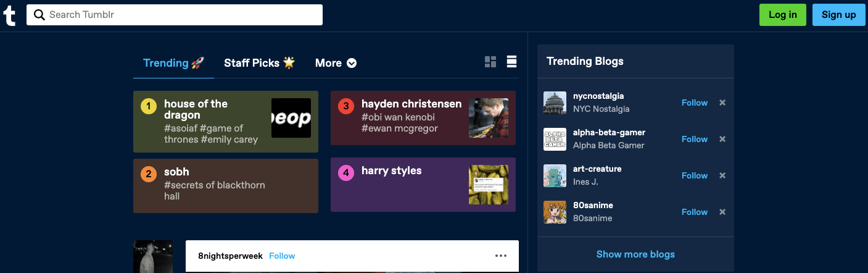
Task: Open trending topic hayden christensen
Action: coord(423,118)
